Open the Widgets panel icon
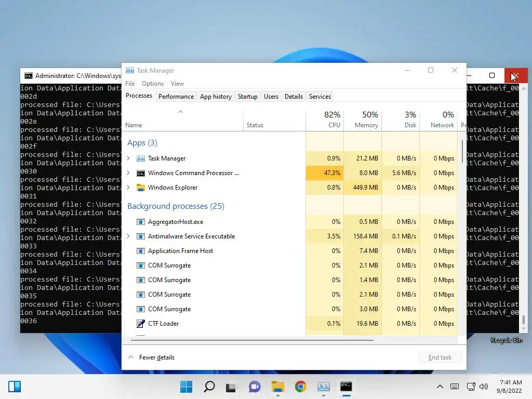532x399 pixels. click(15, 387)
